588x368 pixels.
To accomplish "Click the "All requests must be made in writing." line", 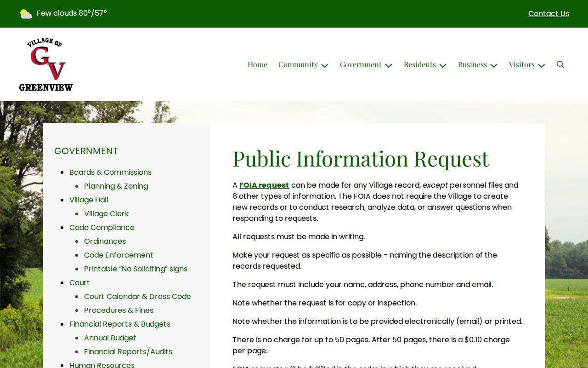I will point(299,236).
